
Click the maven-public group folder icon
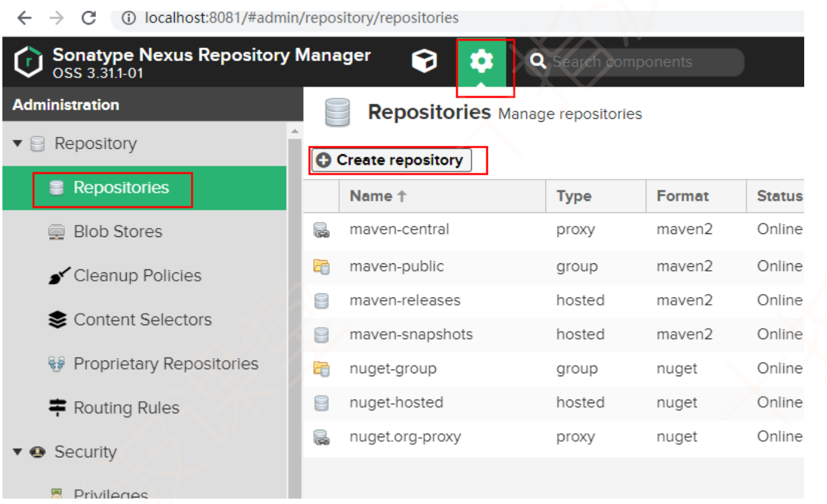click(x=322, y=267)
